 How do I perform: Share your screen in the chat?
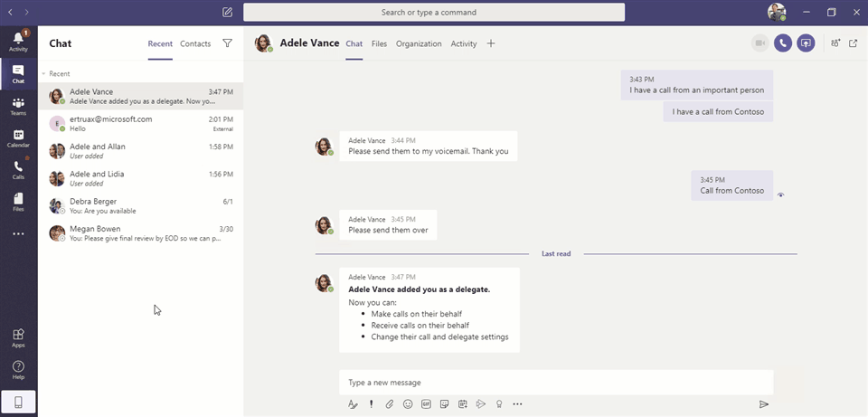coord(806,43)
